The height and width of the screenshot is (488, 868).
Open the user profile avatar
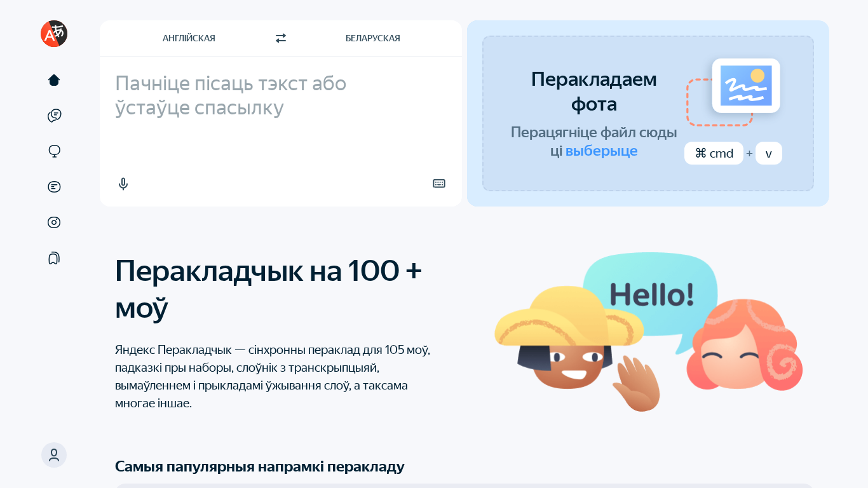point(54,455)
